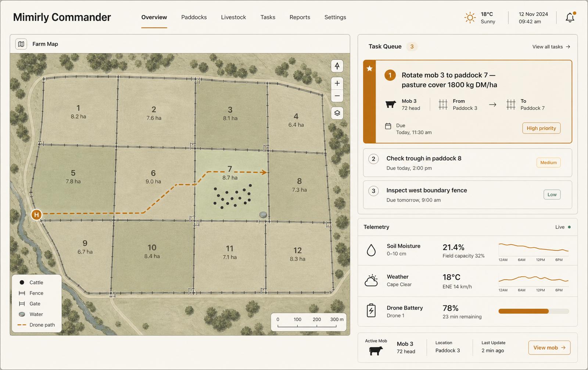Screen dimensions: 588x370
Task: Select paddock 10 on the map
Action: (153, 256)
